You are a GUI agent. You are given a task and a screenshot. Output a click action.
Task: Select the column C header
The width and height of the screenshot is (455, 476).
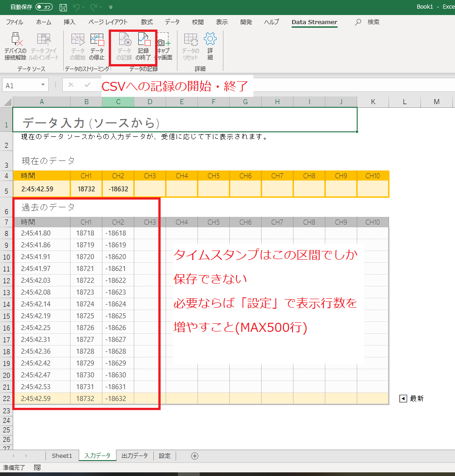tap(118, 101)
